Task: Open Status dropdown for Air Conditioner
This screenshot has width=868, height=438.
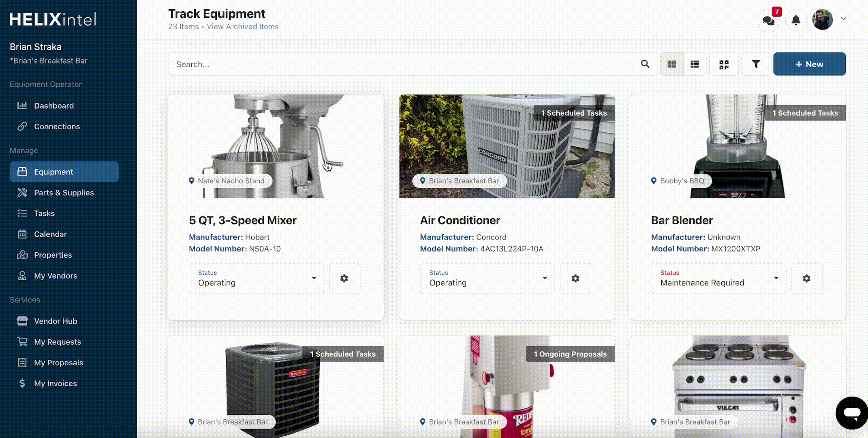Action: (x=487, y=278)
